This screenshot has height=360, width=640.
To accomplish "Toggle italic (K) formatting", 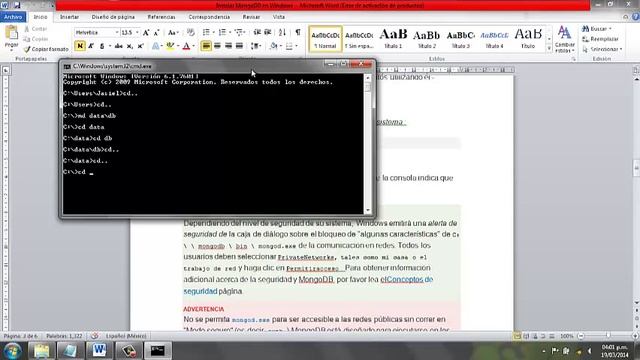I will click(91, 46).
